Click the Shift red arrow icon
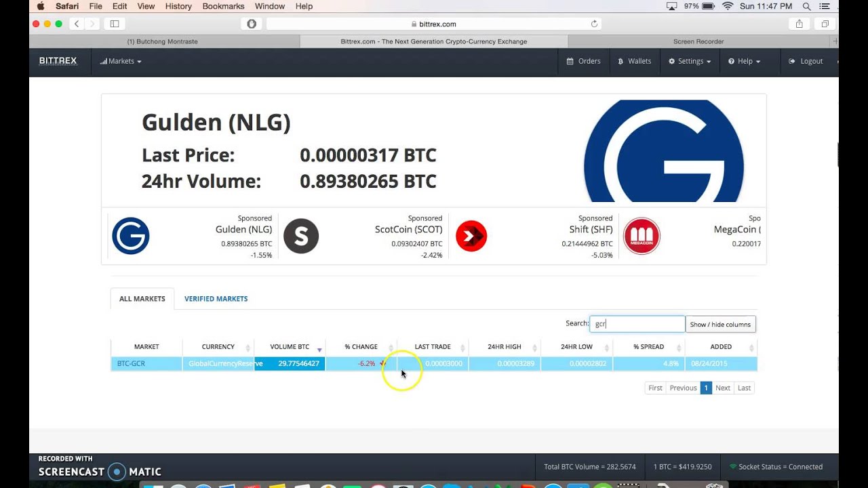 (x=471, y=236)
